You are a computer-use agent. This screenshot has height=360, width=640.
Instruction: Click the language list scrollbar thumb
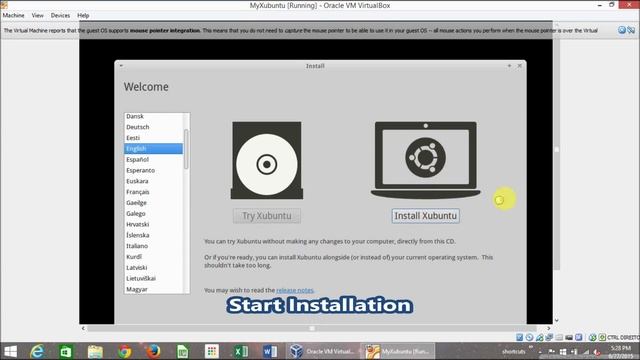pos(186,149)
